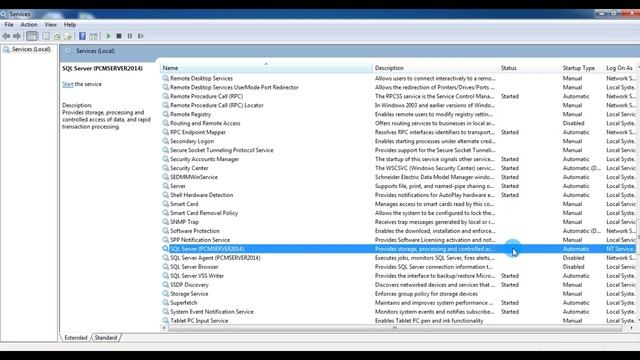Image resolution: width=640 pixels, height=360 pixels.
Task: Select System Event Notification Service row
Action: coord(212,311)
